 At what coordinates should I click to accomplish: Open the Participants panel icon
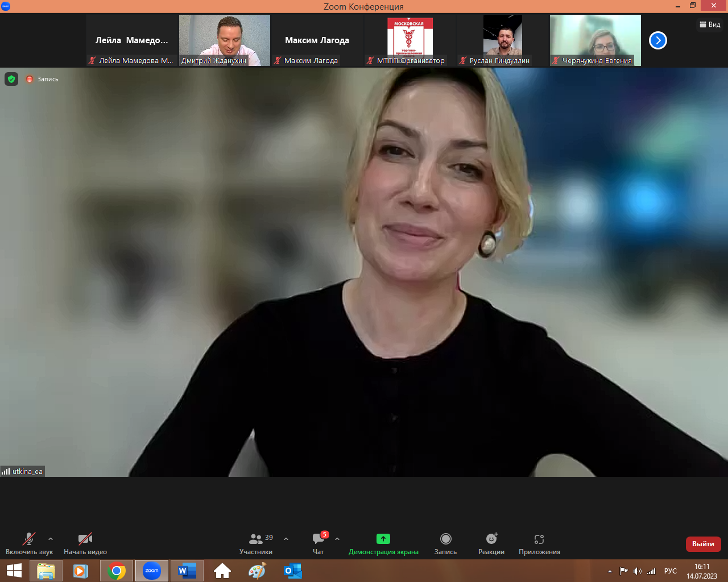pos(256,539)
